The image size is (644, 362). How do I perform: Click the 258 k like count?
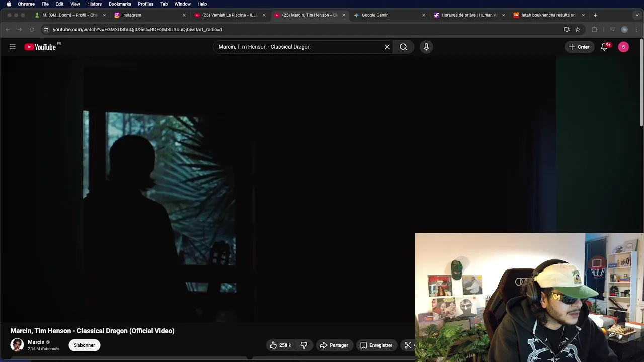click(x=285, y=345)
